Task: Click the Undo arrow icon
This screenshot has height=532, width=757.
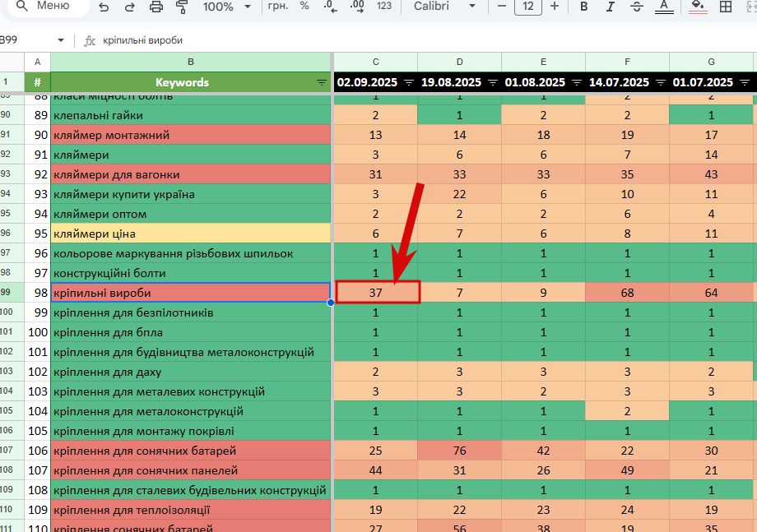Action: [x=104, y=7]
